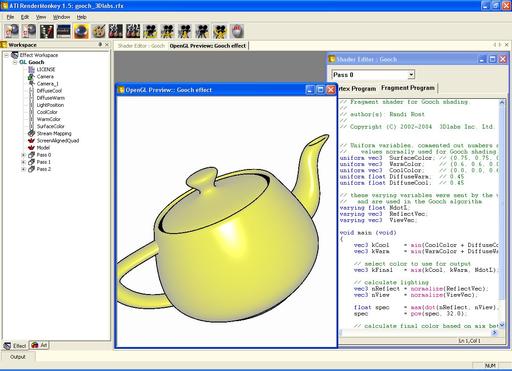Click the red mouse icon in toolbar
The image size is (512, 371).
click(237, 31)
